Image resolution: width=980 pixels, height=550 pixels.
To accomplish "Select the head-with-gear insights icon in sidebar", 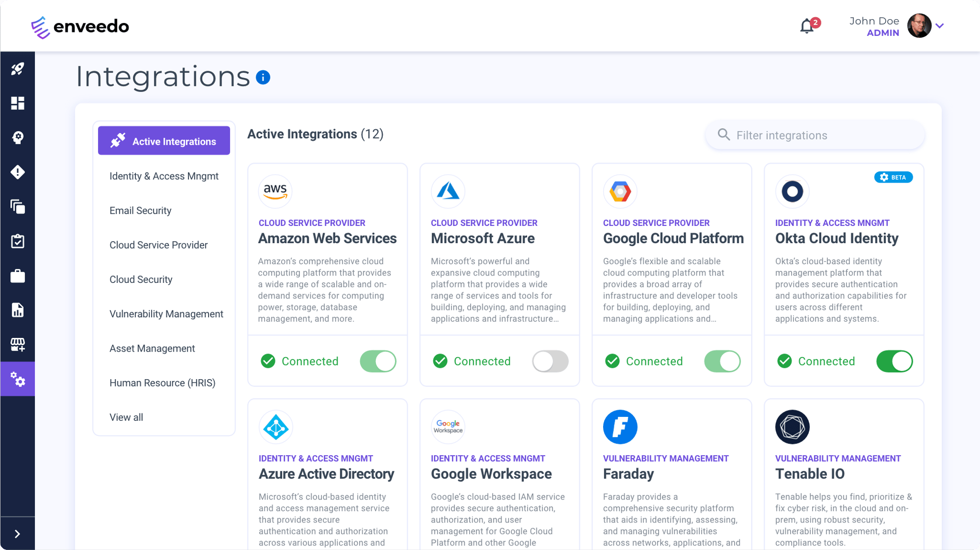I will [x=17, y=137].
